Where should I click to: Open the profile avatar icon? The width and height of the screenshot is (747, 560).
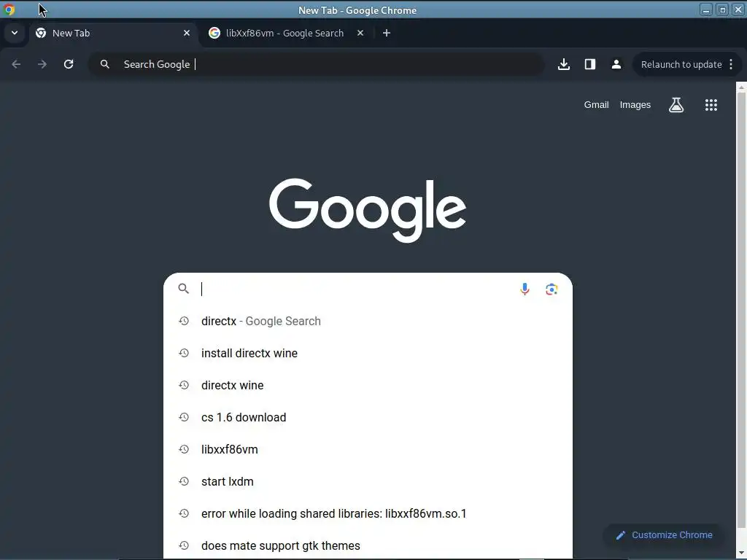point(616,64)
